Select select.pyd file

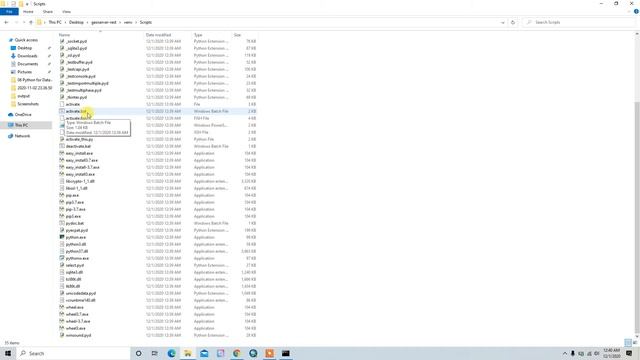75,265
